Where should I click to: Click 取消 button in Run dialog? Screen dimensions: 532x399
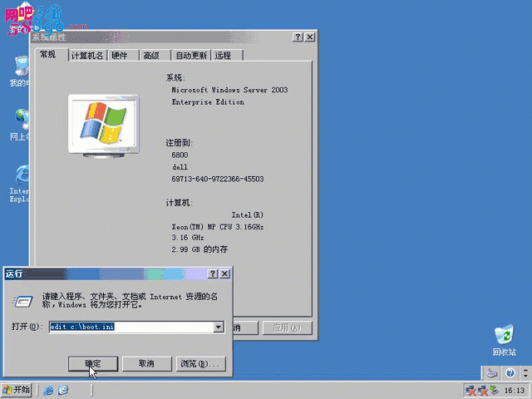click(x=146, y=364)
